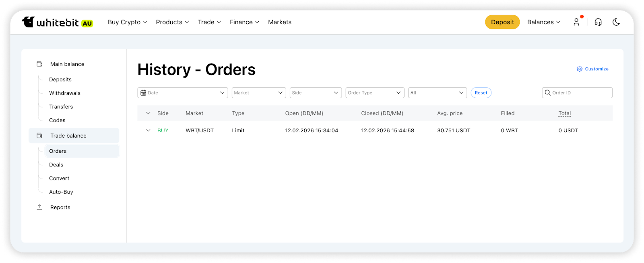
Task: Open support via the headset icon
Action: point(598,22)
